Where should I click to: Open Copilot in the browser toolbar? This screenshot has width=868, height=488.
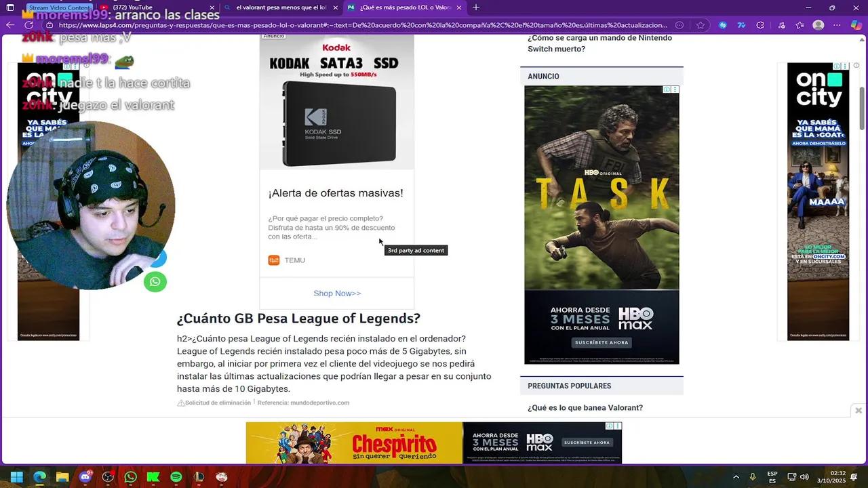(x=856, y=25)
